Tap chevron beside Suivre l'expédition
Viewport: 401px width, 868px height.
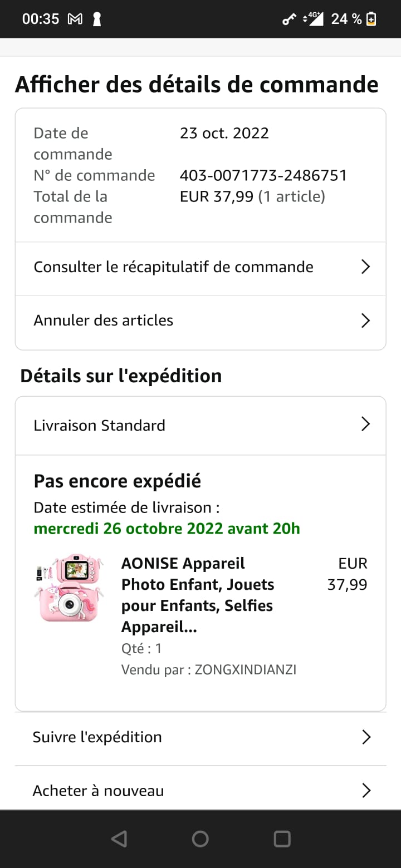[366, 737]
